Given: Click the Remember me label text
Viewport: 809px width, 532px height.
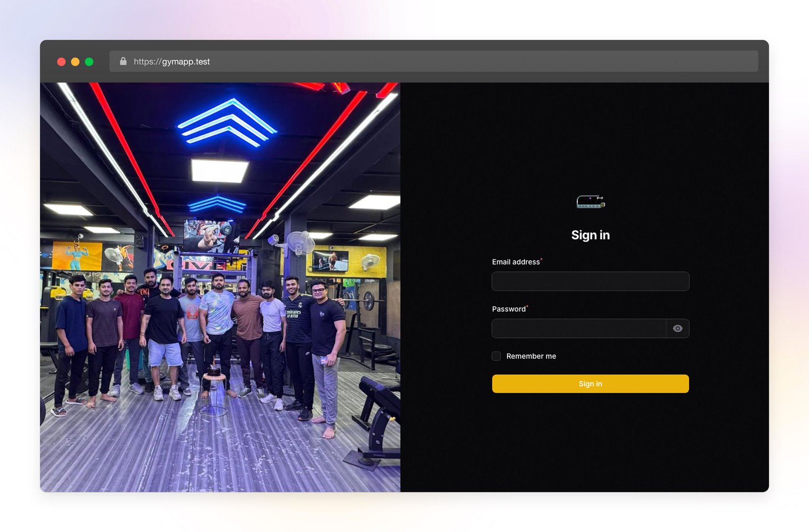Looking at the screenshot, I should point(531,356).
